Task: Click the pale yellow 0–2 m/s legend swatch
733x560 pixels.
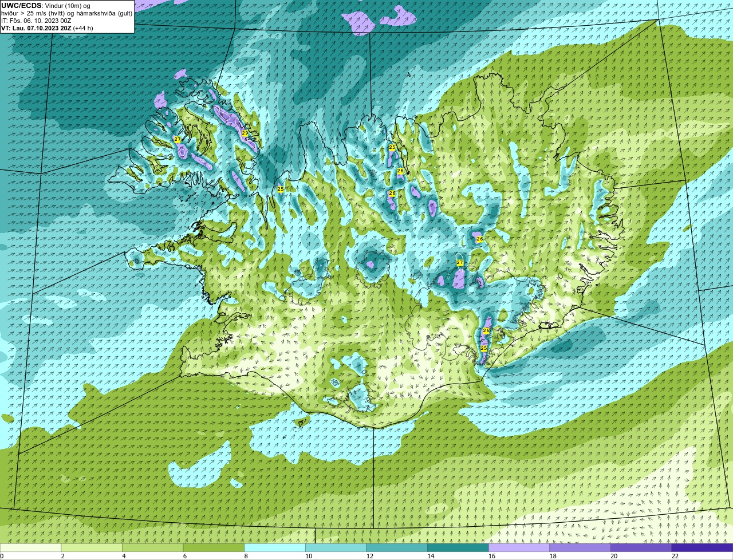Action: 30,547
